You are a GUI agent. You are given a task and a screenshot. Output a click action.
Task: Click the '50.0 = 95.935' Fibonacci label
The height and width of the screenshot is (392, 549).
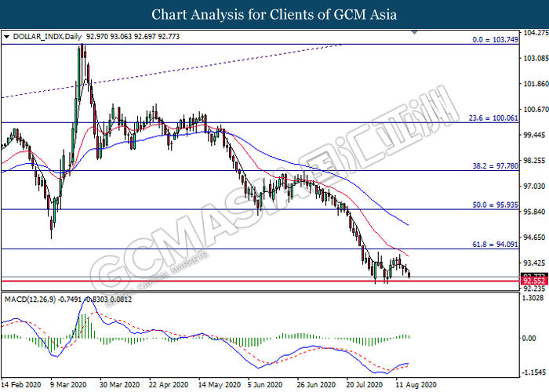495,205
